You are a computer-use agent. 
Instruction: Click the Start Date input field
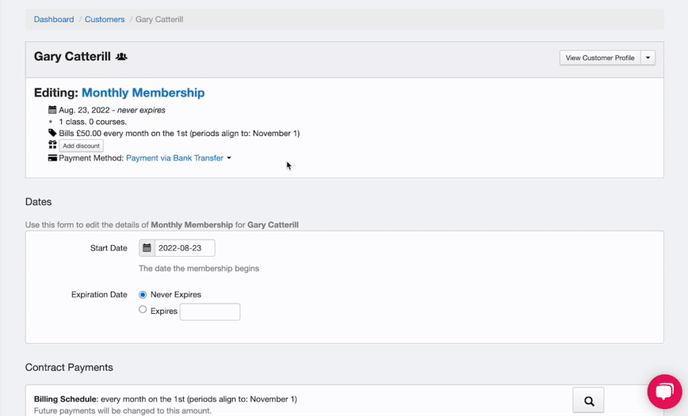pos(184,248)
